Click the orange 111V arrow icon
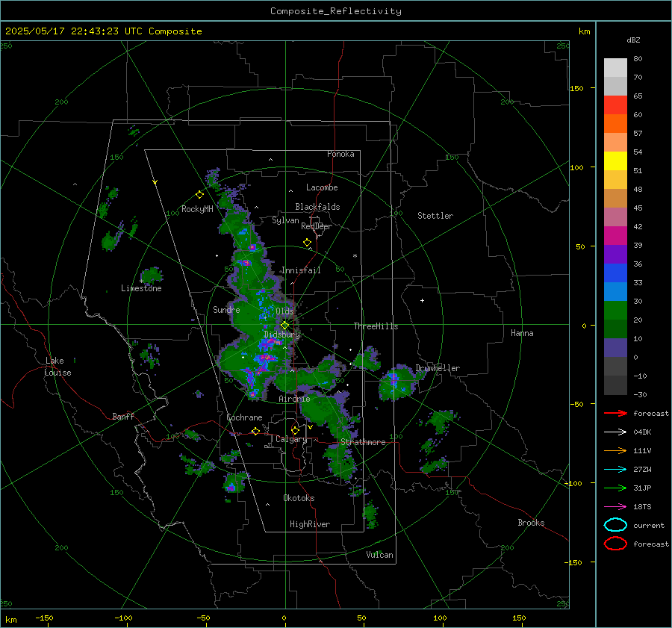 coord(615,450)
